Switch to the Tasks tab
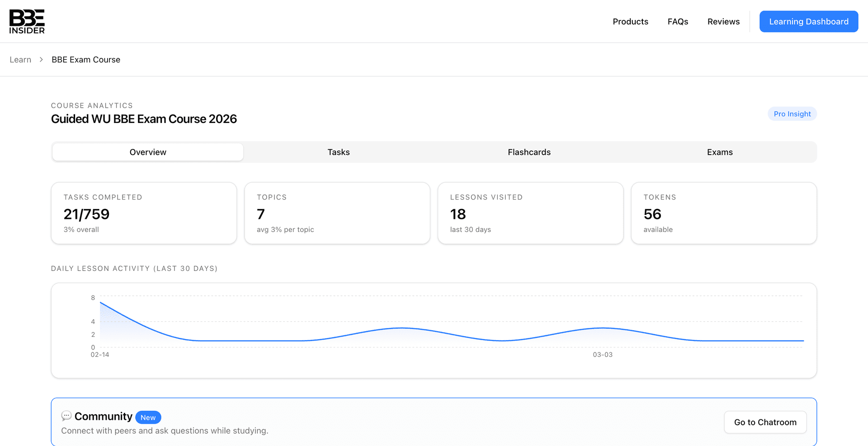 coord(339,152)
